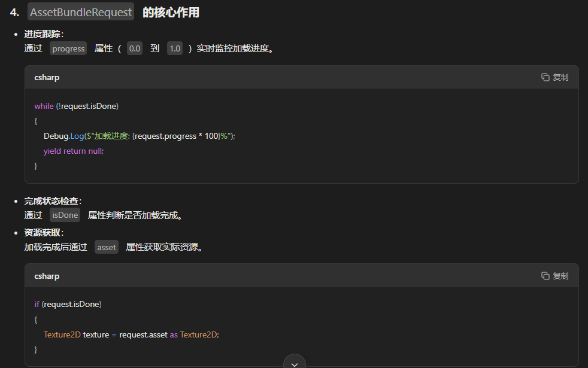Click the scroll-down chevron button at bottom
588x368 pixels.
click(295, 362)
